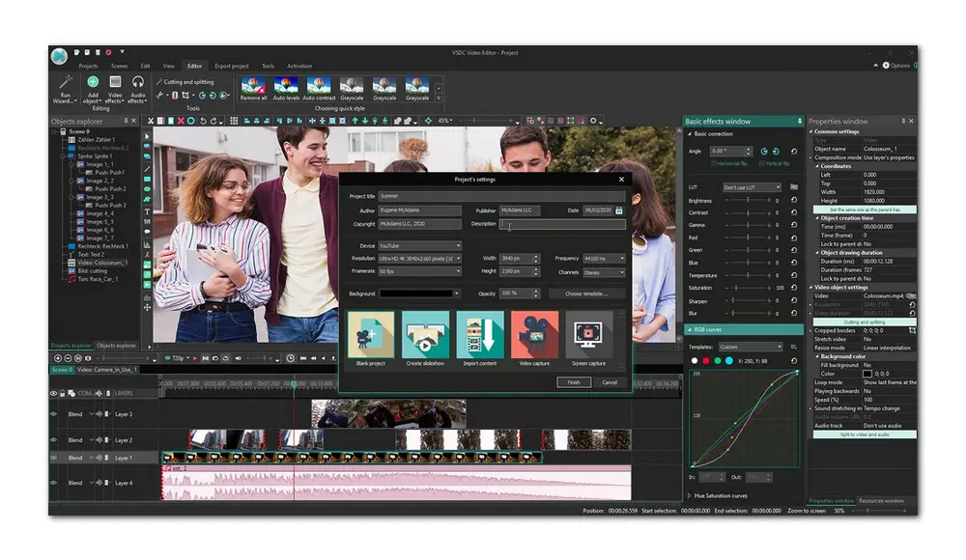Viewport: 966px width, 560px height.
Task: Open the calendar date picker icon
Action: click(619, 210)
